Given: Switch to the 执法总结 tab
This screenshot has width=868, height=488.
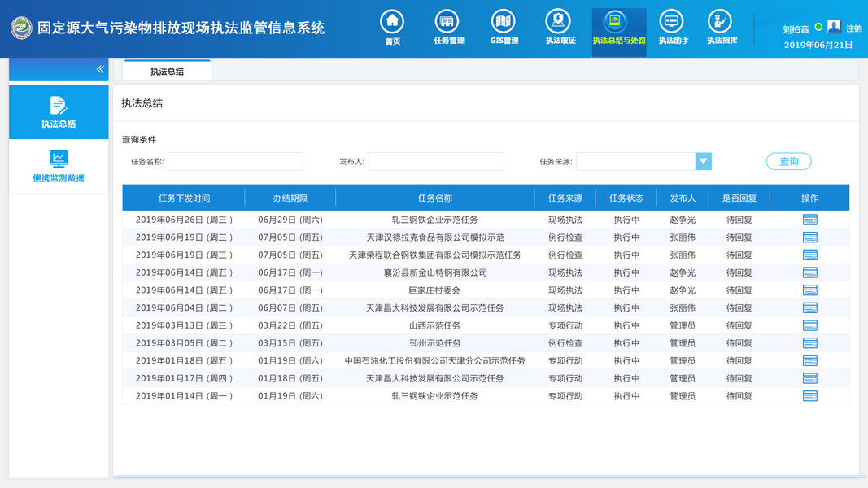Looking at the screenshot, I should click(x=168, y=71).
